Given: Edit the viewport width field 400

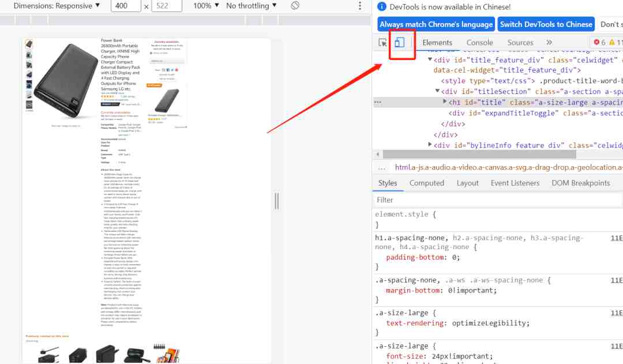Looking at the screenshot, I should [x=126, y=6].
